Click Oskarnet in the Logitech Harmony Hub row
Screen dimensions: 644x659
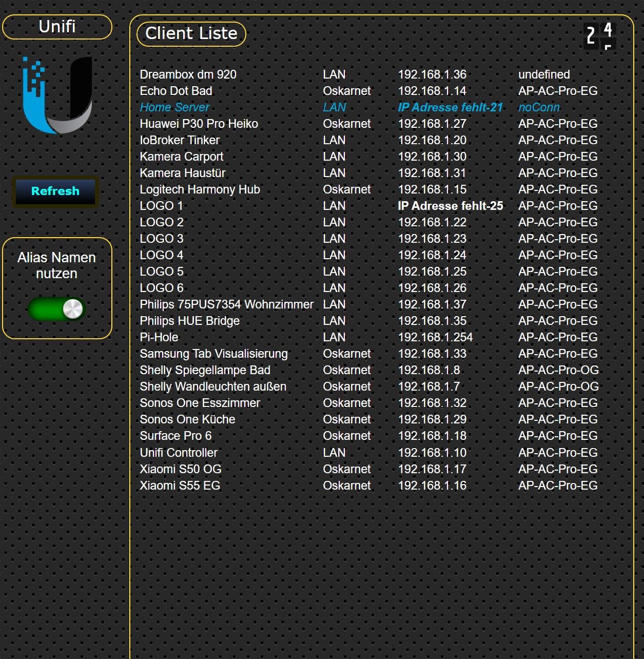347,189
